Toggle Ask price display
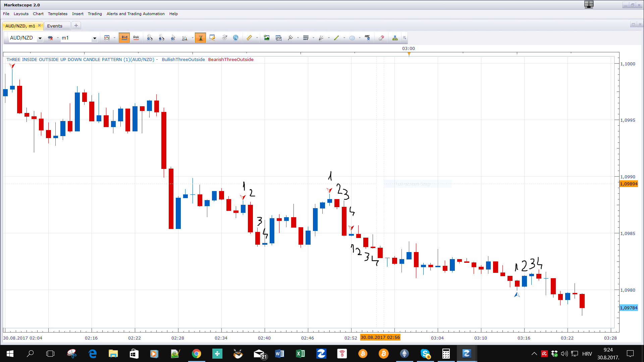Screen dimensions: 644x362 [136, 38]
